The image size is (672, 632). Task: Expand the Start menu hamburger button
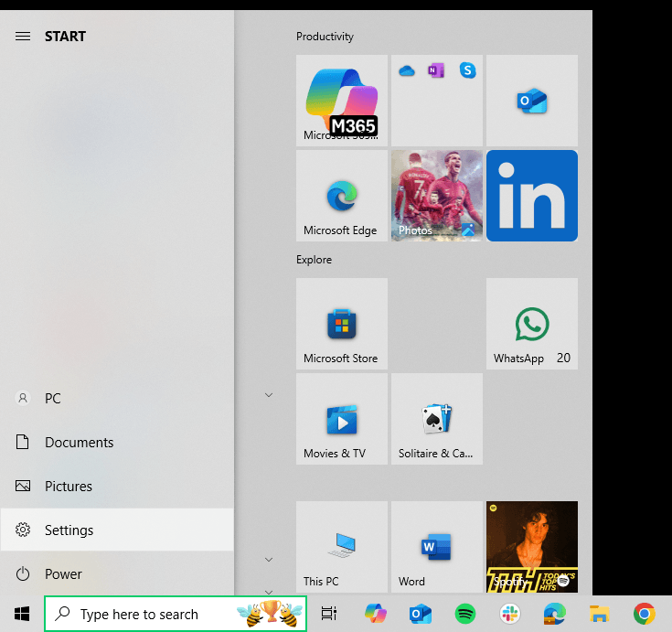23,37
